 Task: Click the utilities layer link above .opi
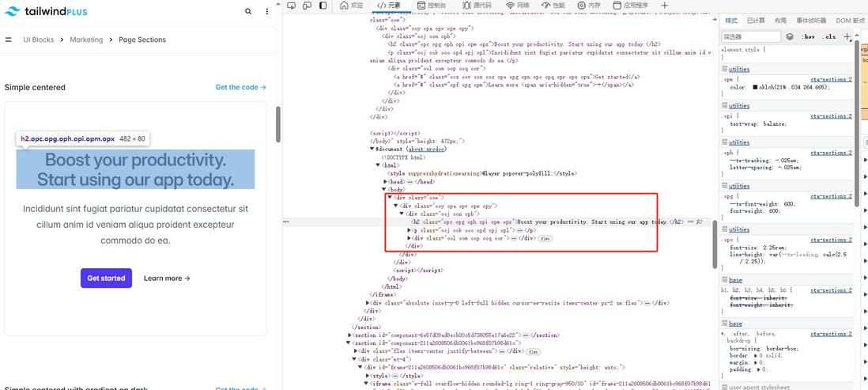739,106
